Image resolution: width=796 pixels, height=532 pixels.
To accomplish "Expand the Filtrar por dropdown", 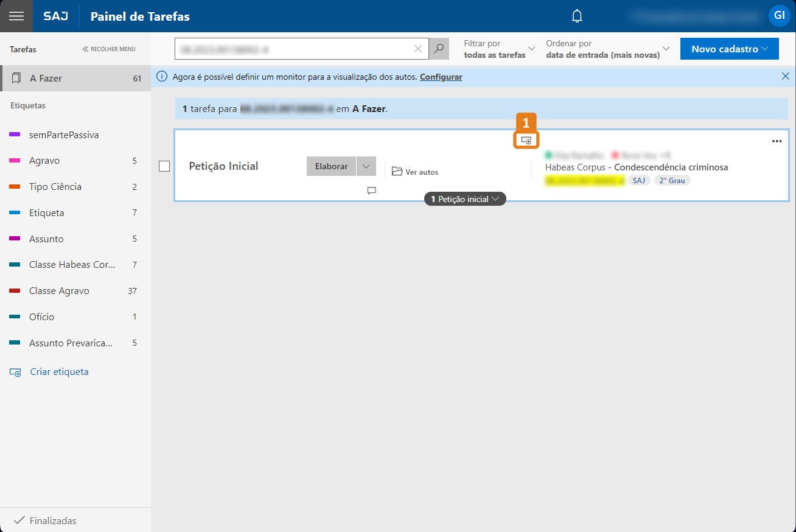I will coord(499,49).
